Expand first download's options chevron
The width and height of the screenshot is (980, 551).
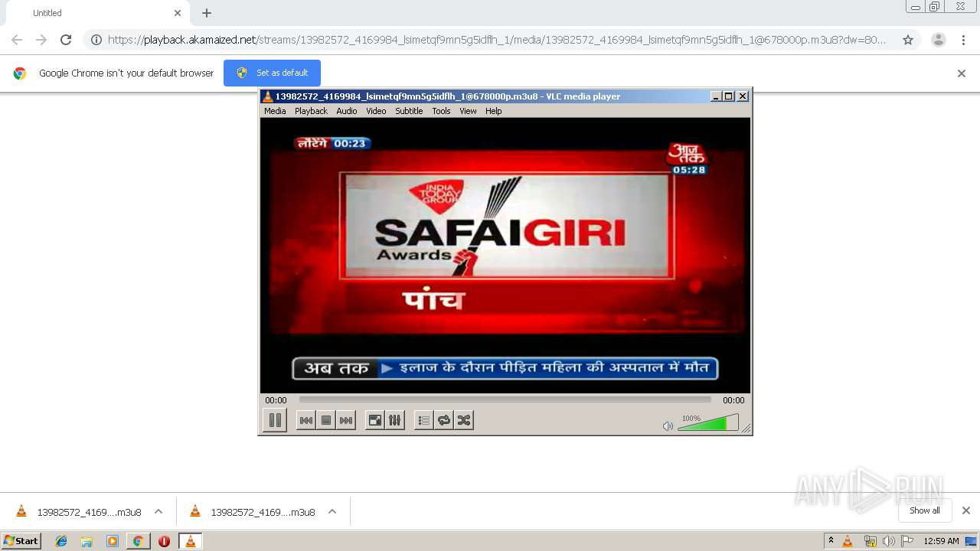tap(158, 512)
